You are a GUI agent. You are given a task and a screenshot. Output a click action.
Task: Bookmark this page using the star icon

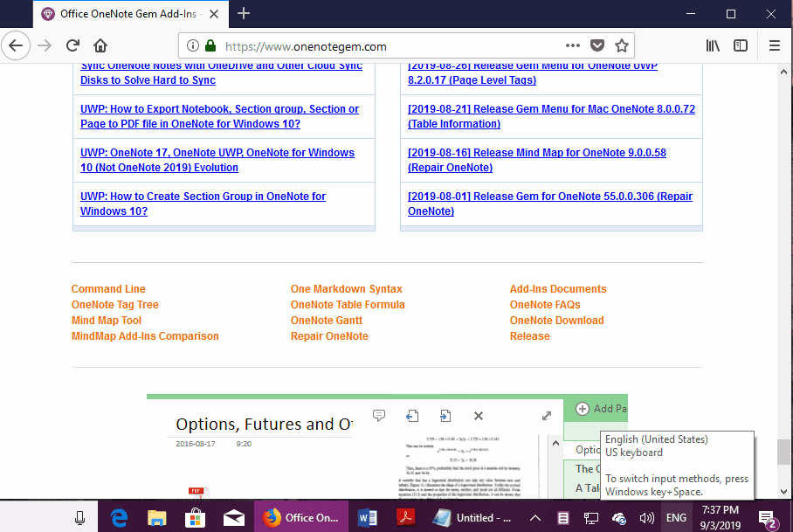(x=622, y=45)
